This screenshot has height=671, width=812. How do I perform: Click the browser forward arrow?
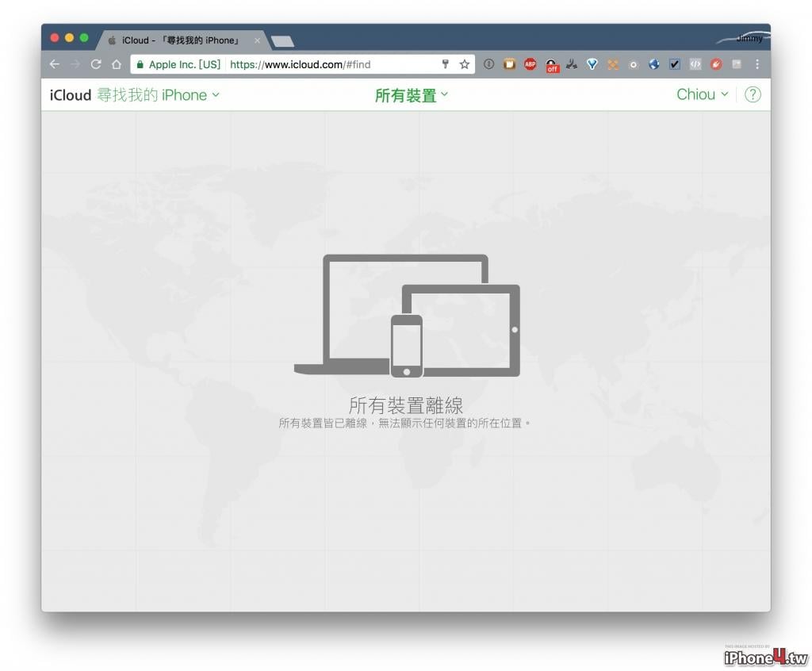[x=75, y=64]
